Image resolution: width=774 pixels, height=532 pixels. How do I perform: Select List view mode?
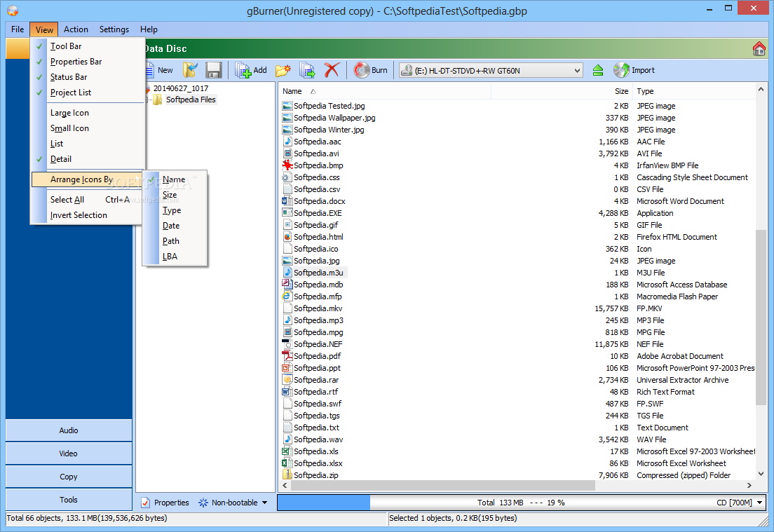(x=88, y=143)
